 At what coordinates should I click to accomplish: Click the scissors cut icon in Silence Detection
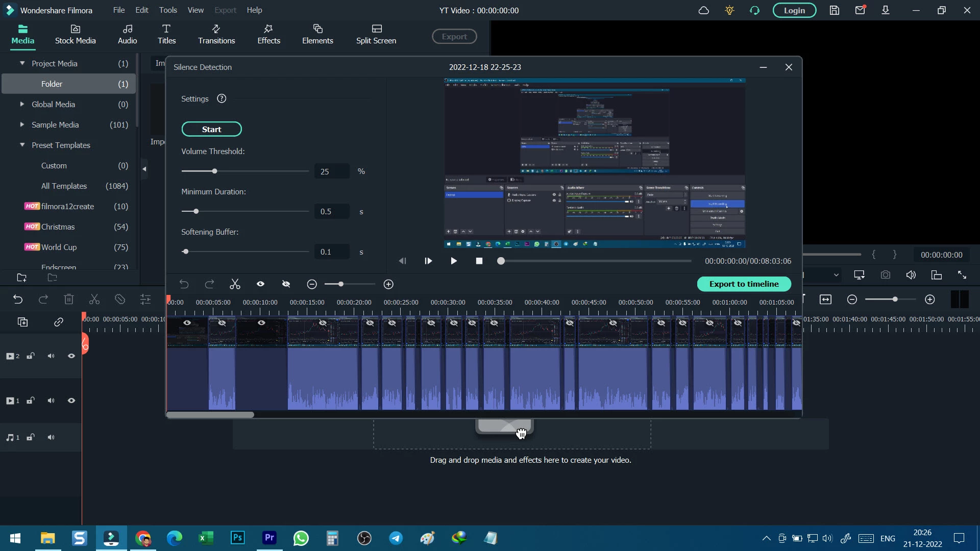(235, 284)
